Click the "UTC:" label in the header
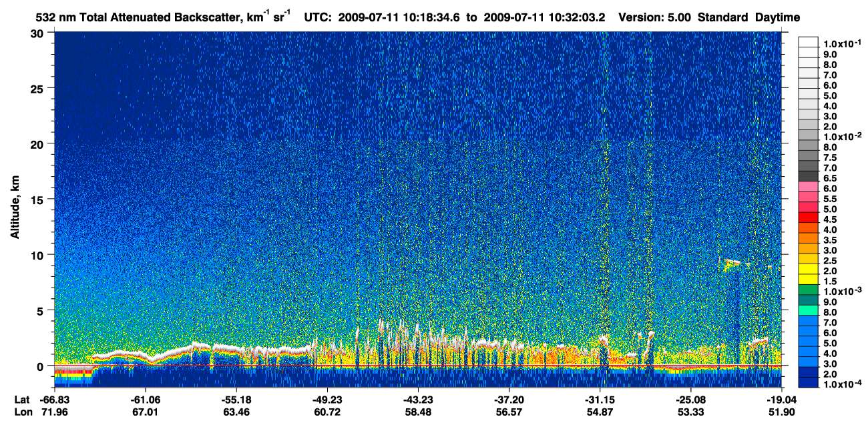Image resolution: width=868 pixels, height=445 pixels. pyautogui.click(x=318, y=18)
